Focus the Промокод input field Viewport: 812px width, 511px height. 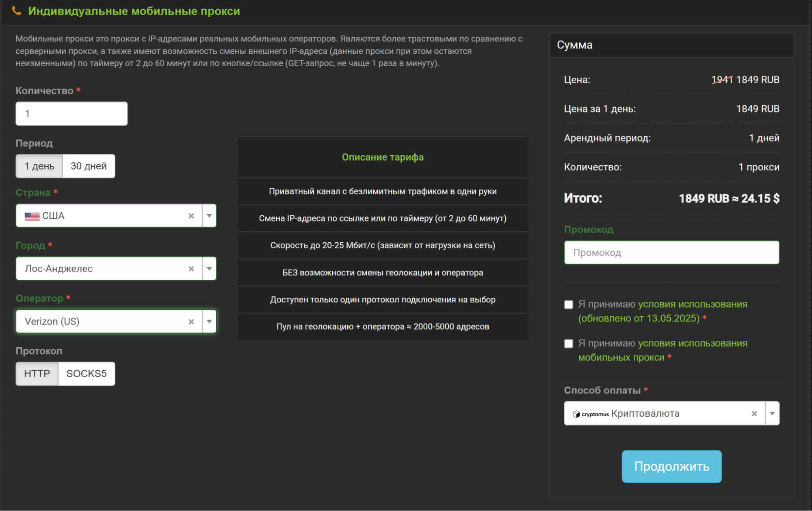[x=671, y=252]
